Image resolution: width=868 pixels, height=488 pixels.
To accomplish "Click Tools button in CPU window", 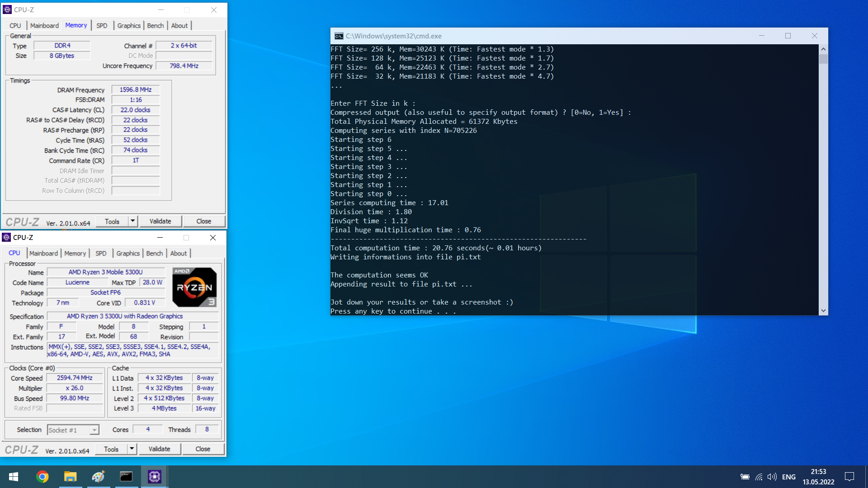I will (111, 449).
